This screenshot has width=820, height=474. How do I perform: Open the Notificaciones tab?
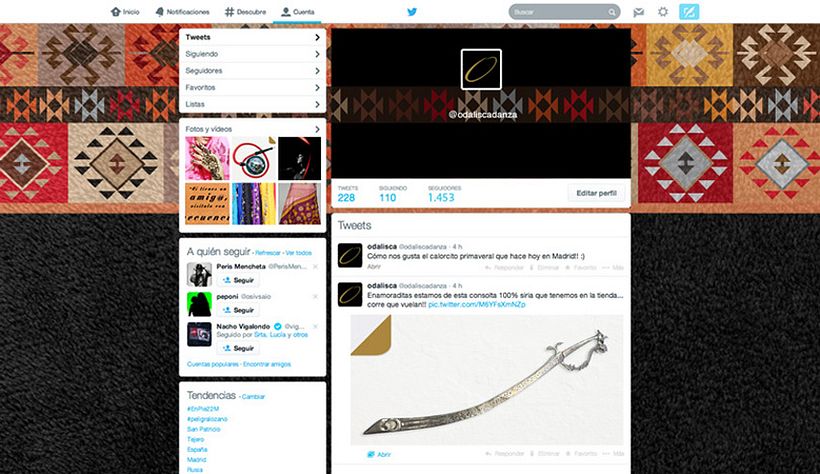[x=183, y=12]
